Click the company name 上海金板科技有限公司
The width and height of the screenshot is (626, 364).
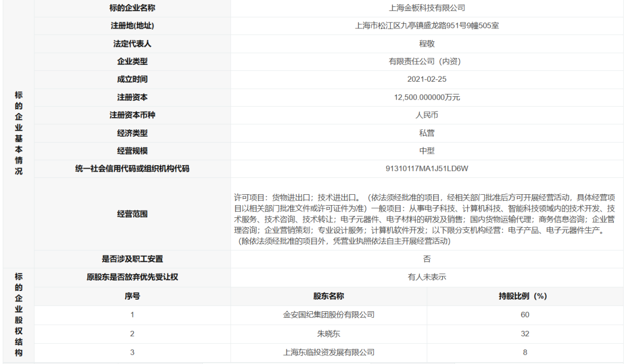click(427, 8)
